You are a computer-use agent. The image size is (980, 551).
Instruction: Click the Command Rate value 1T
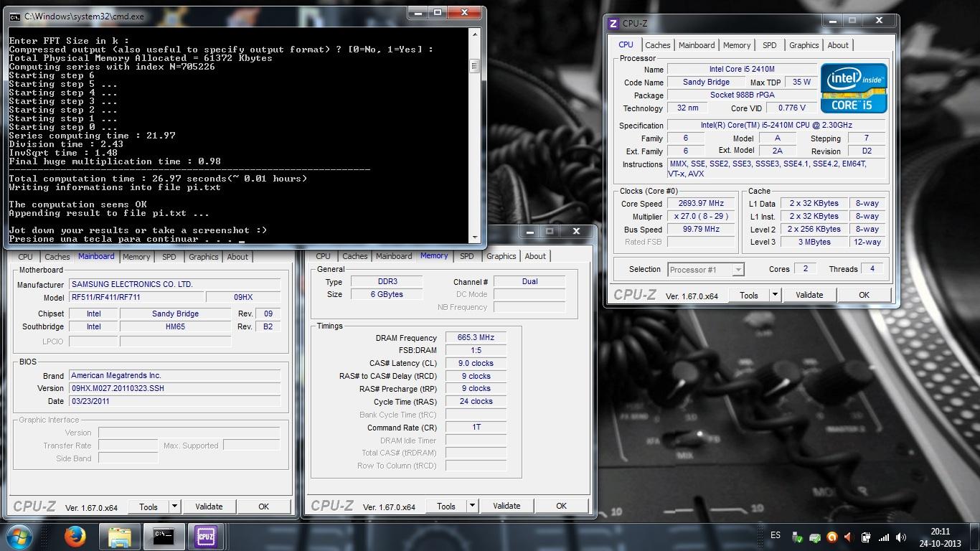[x=476, y=428]
